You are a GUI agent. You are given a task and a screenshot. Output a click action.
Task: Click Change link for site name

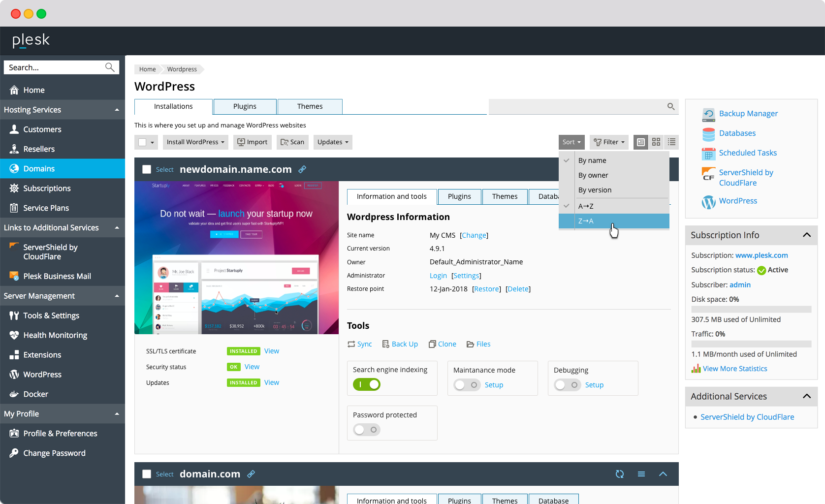point(474,235)
